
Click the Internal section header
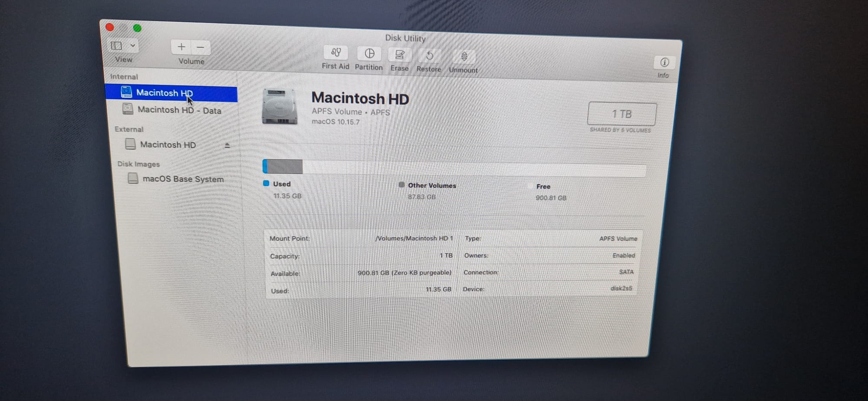124,76
